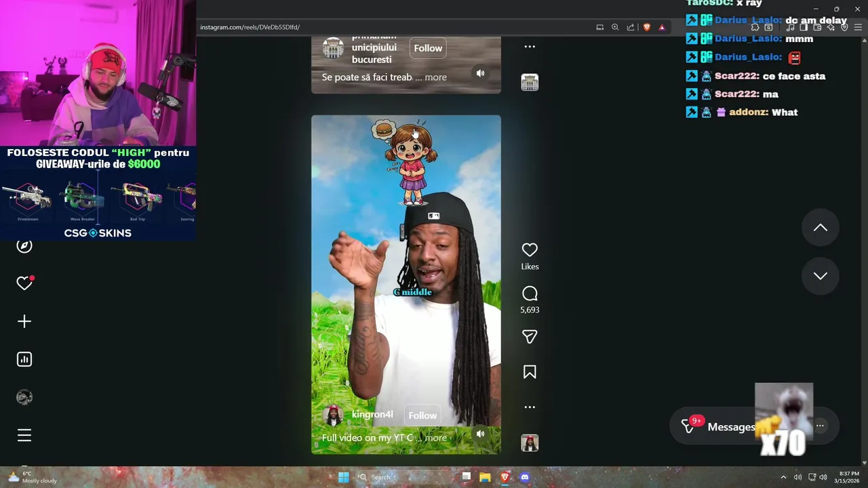Open Instagram Explore compass icon
The width and height of the screenshot is (868, 488).
[x=24, y=246]
